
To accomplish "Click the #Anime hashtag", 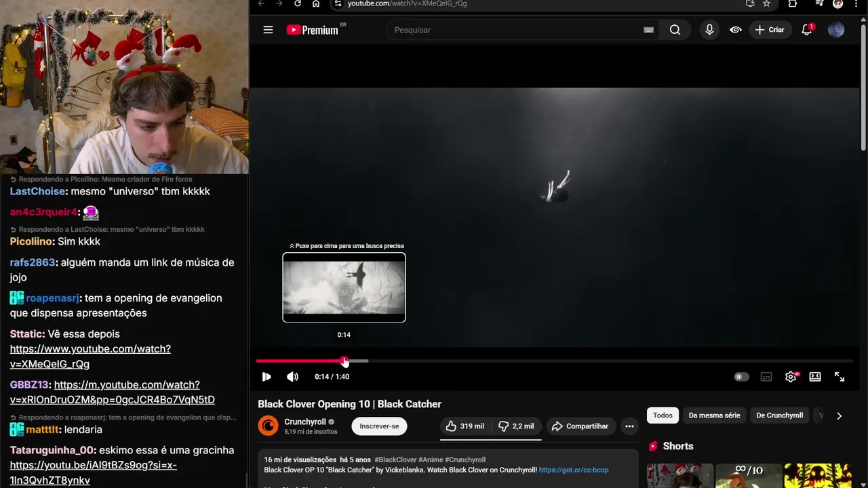I will (x=431, y=460).
